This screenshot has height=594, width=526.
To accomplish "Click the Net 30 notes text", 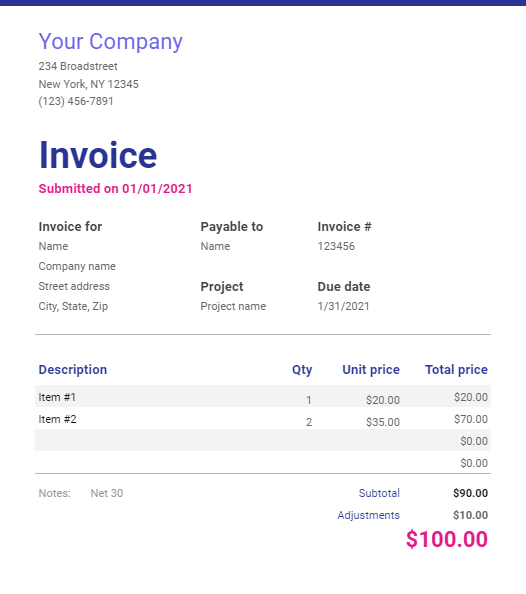I will [107, 493].
